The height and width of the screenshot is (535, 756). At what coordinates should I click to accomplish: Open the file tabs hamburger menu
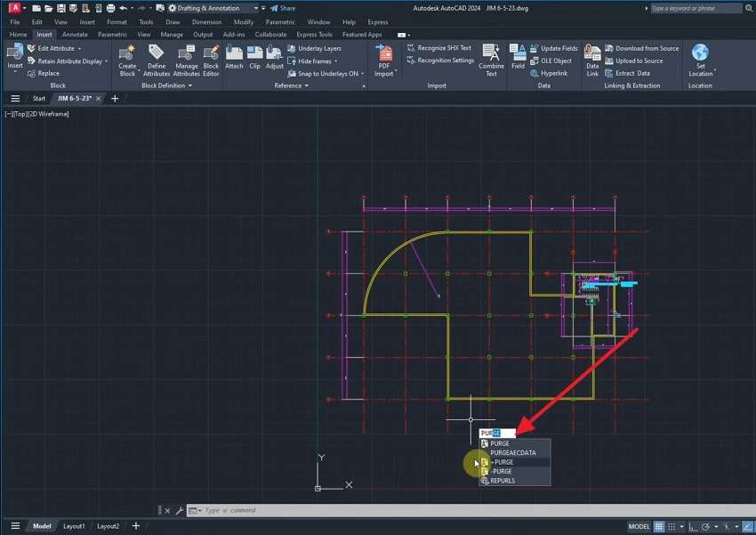pos(15,99)
